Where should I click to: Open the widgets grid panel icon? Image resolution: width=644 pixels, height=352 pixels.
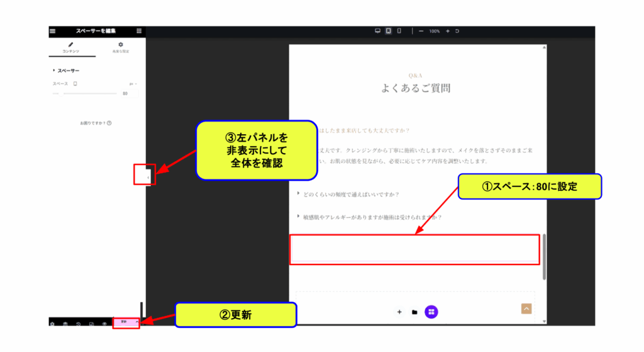(x=139, y=31)
